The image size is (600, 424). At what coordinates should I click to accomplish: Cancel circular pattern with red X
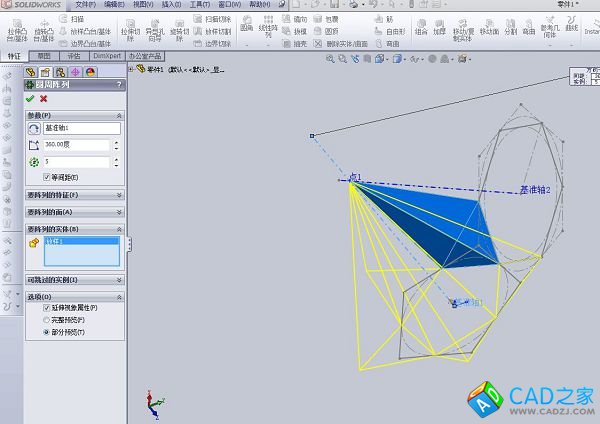[43, 99]
